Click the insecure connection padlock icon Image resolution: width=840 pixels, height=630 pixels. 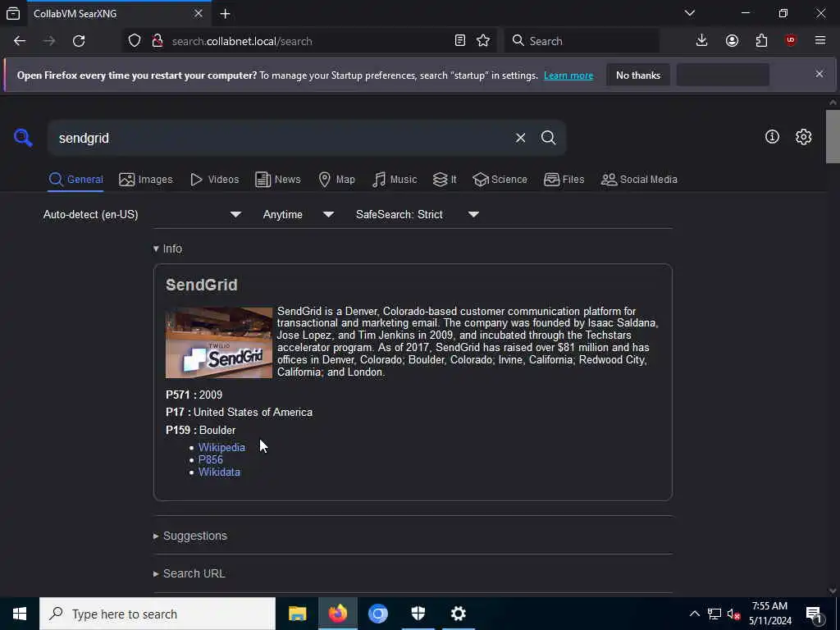157,41
